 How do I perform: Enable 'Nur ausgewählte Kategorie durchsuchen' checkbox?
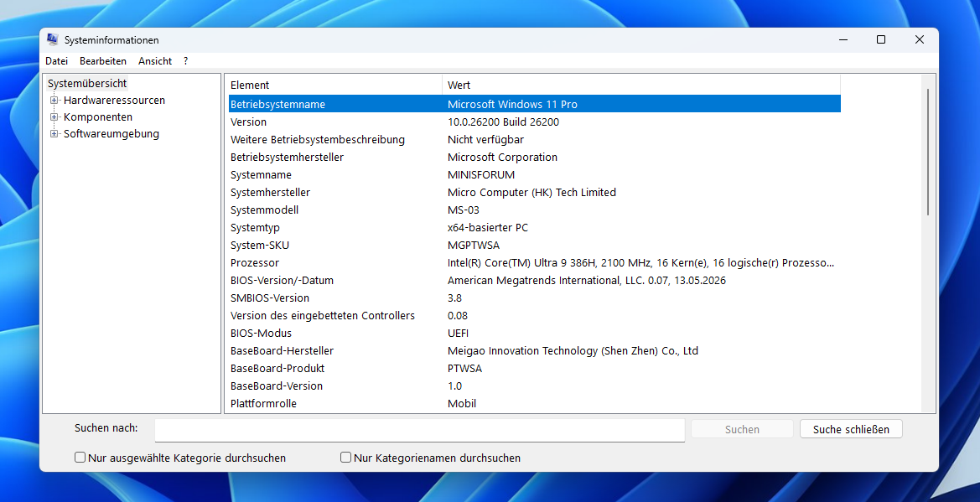pyautogui.click(x=80, y=458)
